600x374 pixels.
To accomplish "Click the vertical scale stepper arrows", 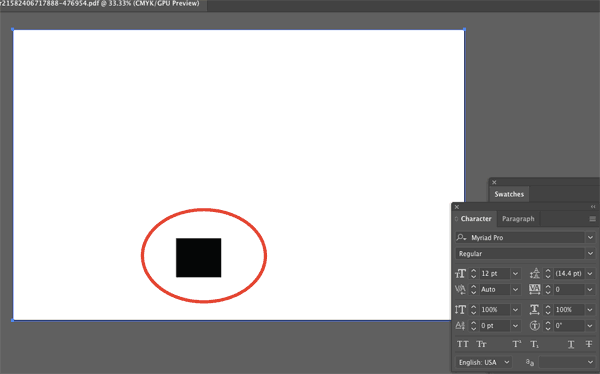I will 474,309.
